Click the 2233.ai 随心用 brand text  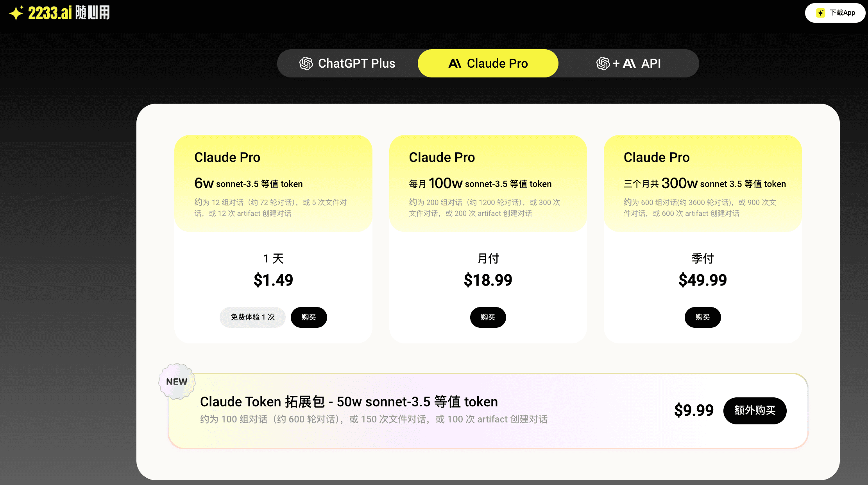pos(69,13)
